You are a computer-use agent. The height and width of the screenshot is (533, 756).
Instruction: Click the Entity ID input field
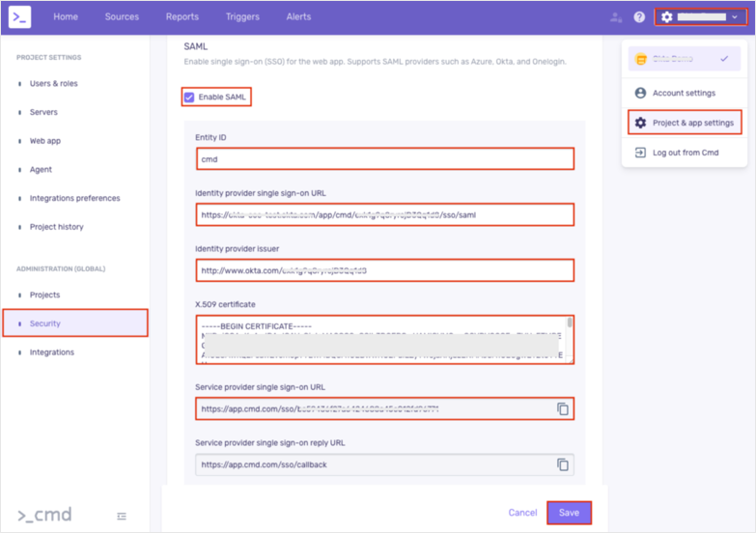(x=384, y=158)
